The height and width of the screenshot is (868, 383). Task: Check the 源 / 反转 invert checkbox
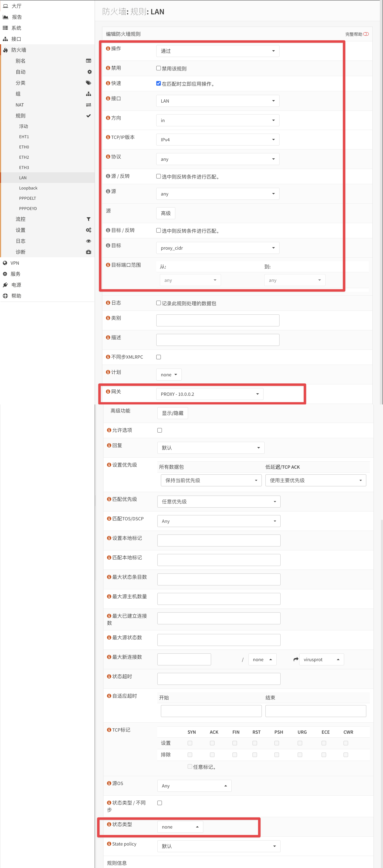(158, 176)
